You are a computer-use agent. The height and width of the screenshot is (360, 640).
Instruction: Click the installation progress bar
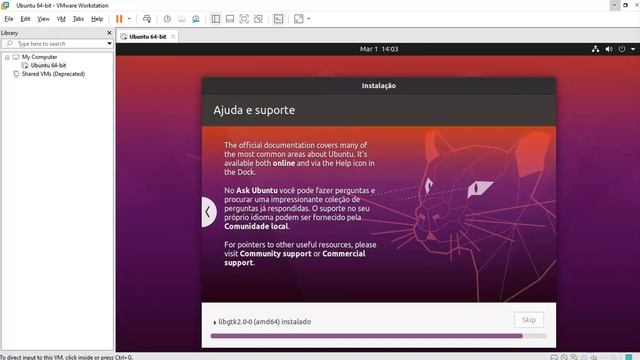(378, 336)
